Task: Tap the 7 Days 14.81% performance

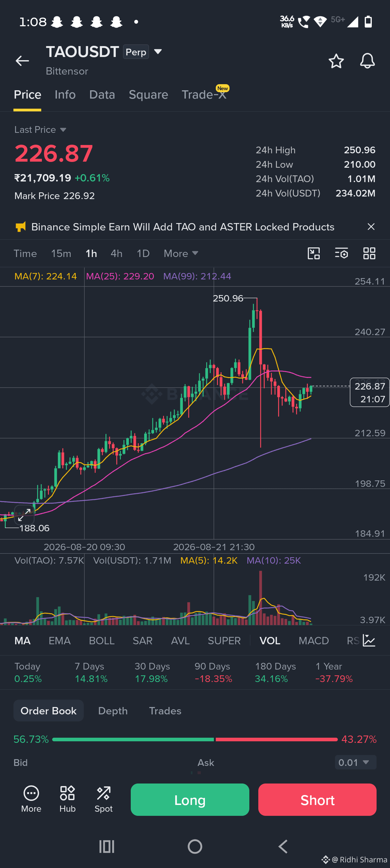Action: [x=91, y=672]
